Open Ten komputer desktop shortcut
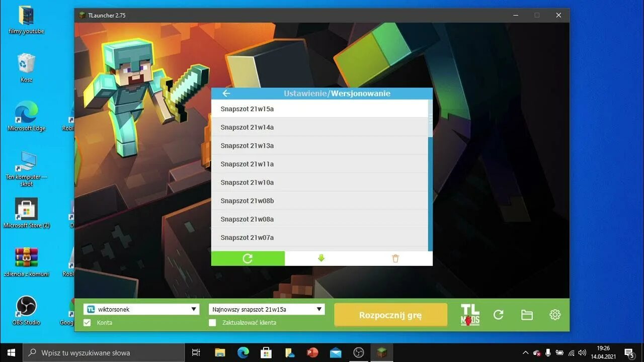Image resolution: width=644 pixels, height=362 pixels. point(26,168)
